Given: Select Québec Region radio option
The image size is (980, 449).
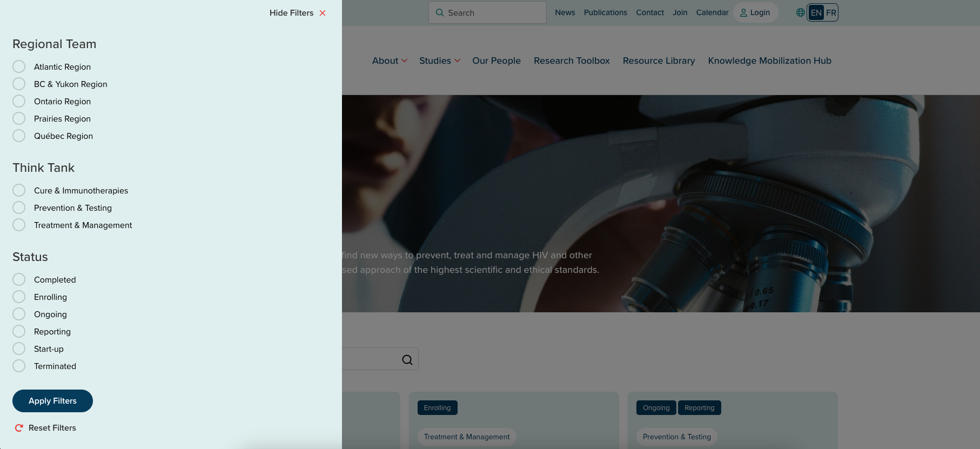Looking at the screenshot, I should tap(19, 136).
